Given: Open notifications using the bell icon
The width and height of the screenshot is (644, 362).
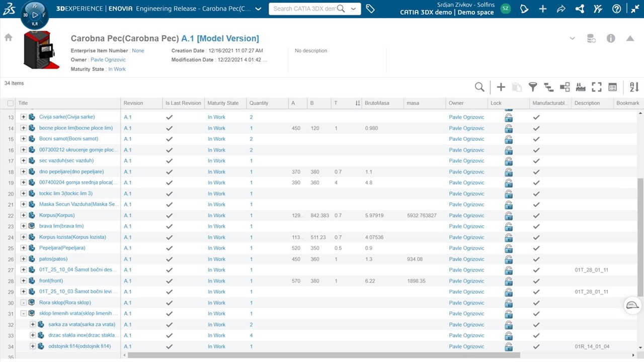Looking at the screenshot, I should point(524,9).
